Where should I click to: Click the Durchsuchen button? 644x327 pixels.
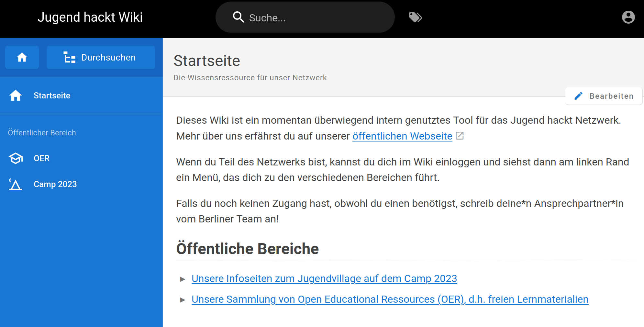[101, 57]
